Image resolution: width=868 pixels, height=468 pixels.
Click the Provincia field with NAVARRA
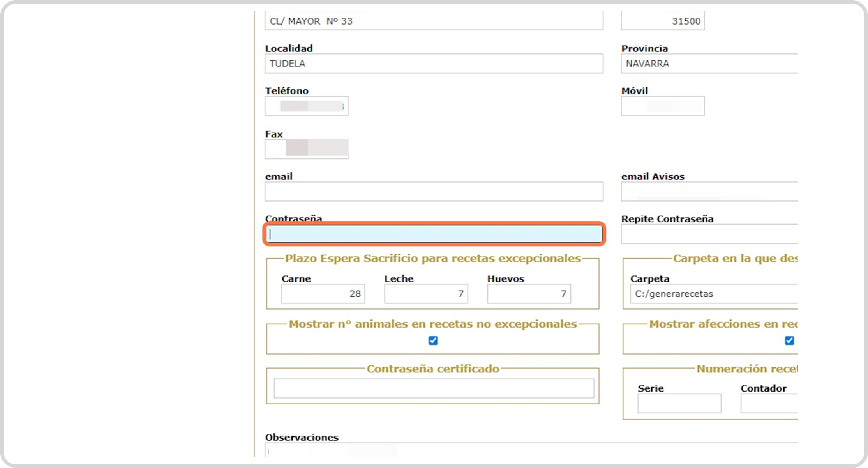pyautogui.click(x=709, y=64)
